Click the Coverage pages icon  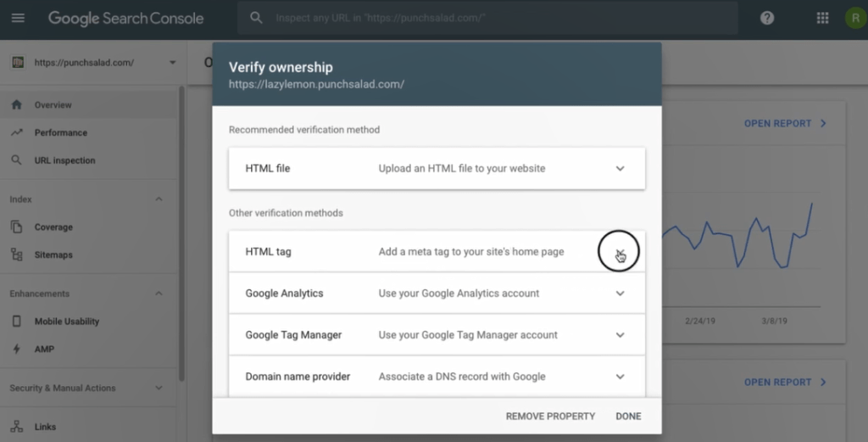[x=17, y=227]
